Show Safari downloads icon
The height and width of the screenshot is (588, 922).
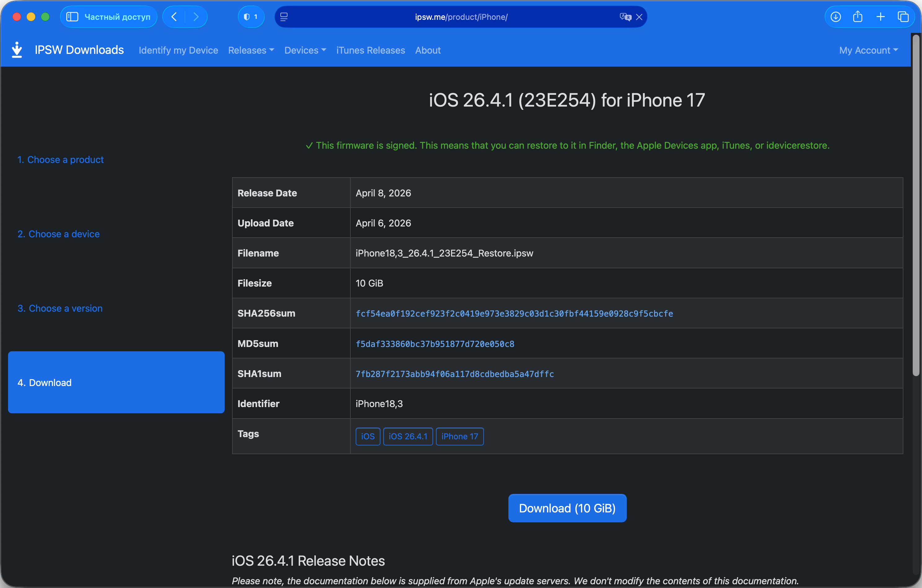[836, 17]
